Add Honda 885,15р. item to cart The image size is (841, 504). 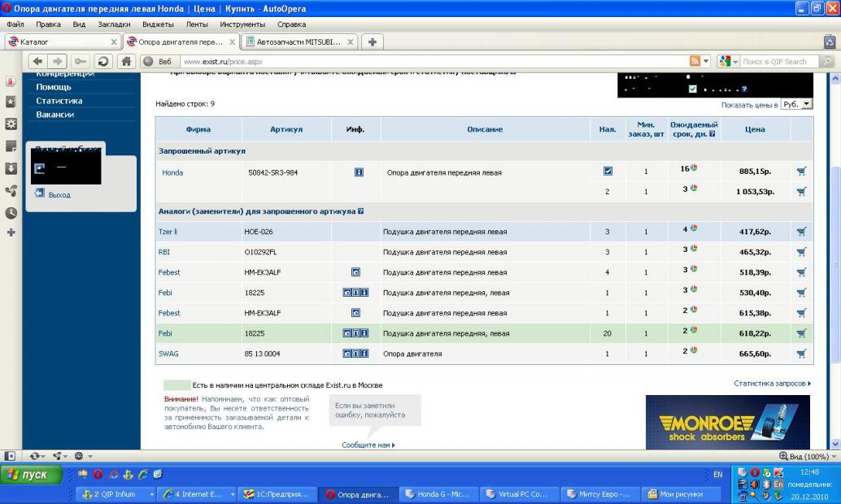801,171
